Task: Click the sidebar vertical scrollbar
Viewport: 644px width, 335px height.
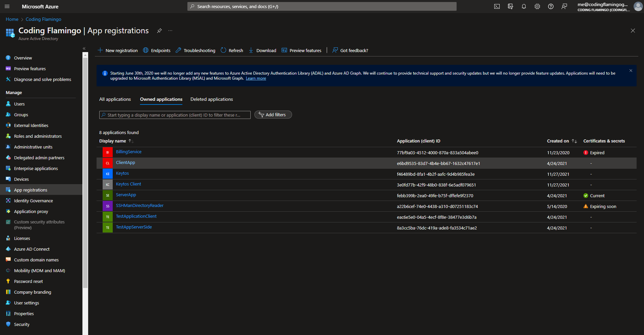Action: click(85, 173)
